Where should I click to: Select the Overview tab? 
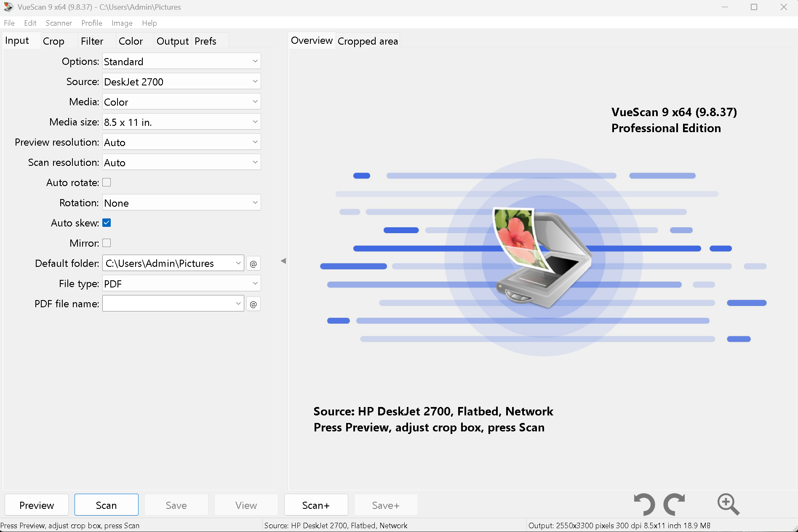(x=312, y=40)
